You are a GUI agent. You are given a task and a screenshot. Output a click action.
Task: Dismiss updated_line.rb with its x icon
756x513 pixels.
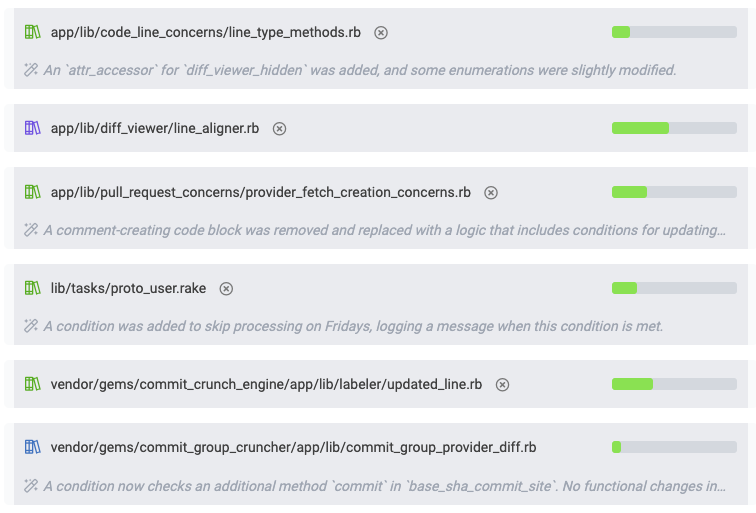coord(503,384)
